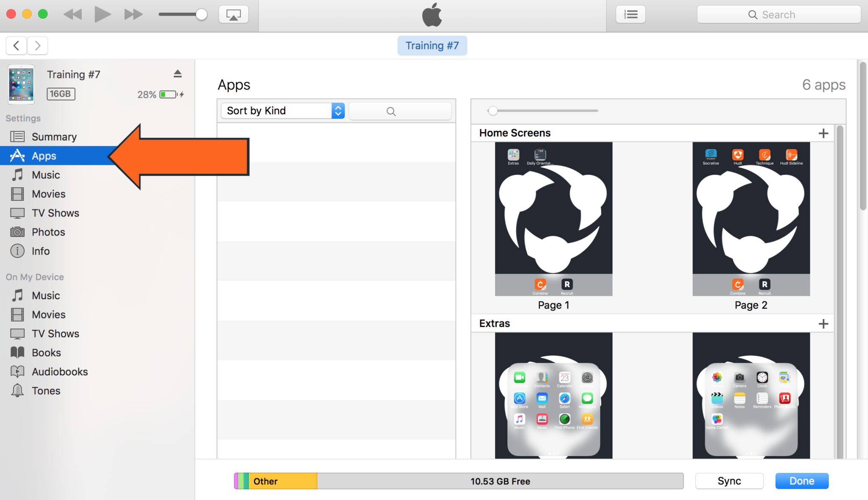Viewport: 868px width, 500px height.
Task: Click the iPad device thumbnail in sidebar
Action: pos(21,84)
